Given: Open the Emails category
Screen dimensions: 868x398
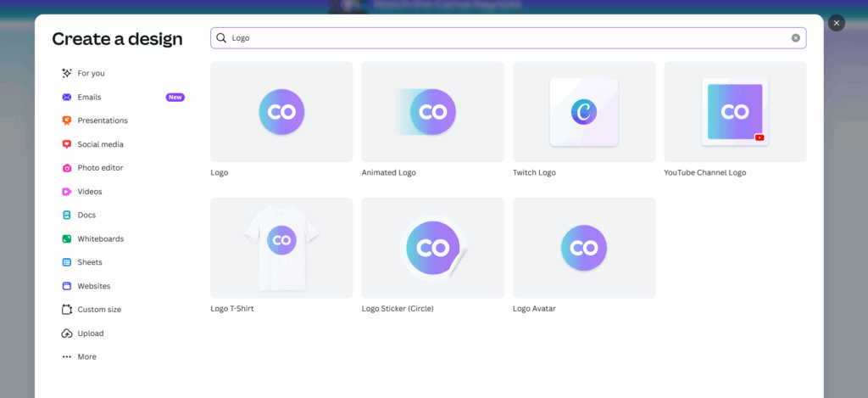Looking at the screenshot, I should click(89, 97).
